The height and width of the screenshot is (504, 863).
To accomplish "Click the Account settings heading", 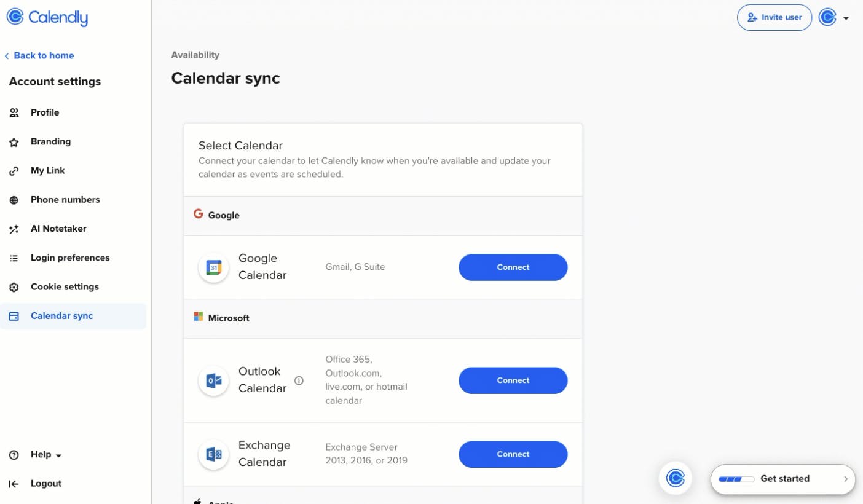I will click(x=55, y=82).
